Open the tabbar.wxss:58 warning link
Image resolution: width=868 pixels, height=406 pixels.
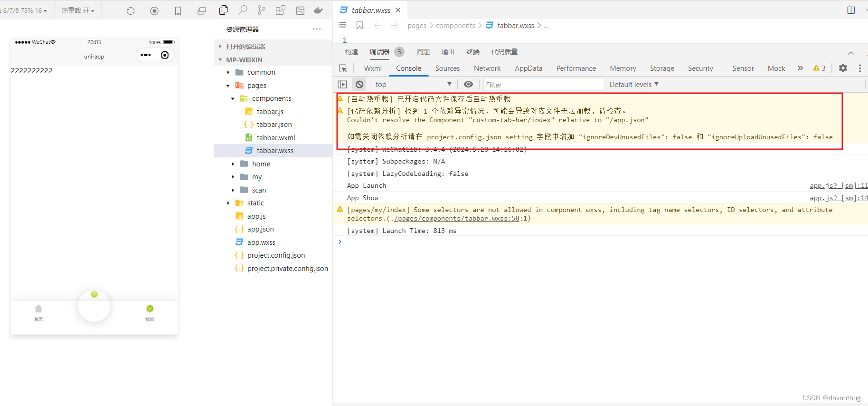coord(456,219)
